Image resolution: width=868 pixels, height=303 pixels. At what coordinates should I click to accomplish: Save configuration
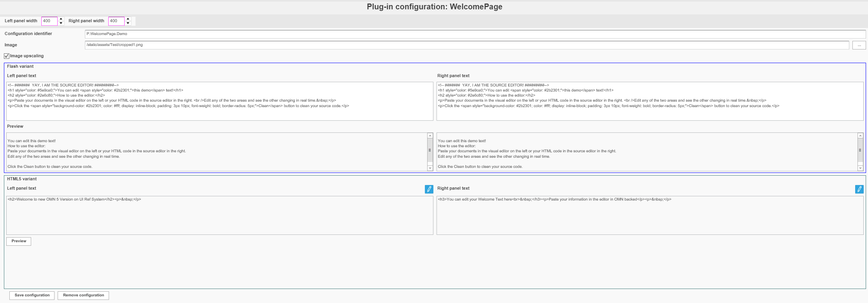point(32,296)
